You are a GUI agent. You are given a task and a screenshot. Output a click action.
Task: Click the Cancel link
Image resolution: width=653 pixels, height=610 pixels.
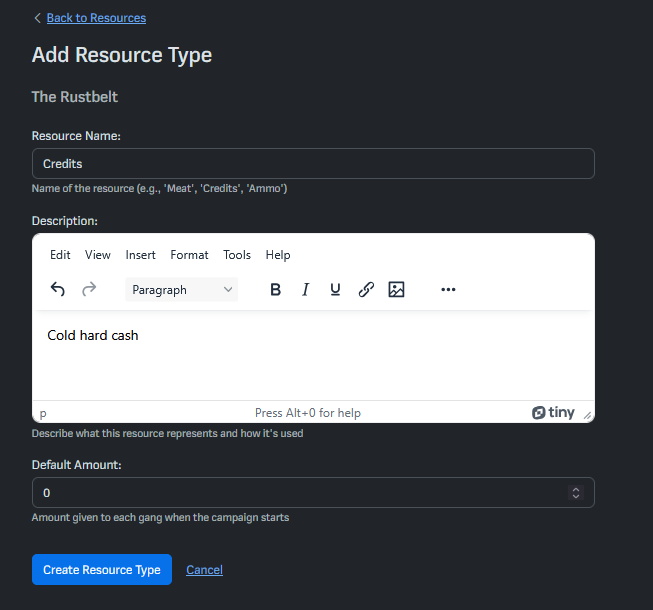click(x=204, y=570)
